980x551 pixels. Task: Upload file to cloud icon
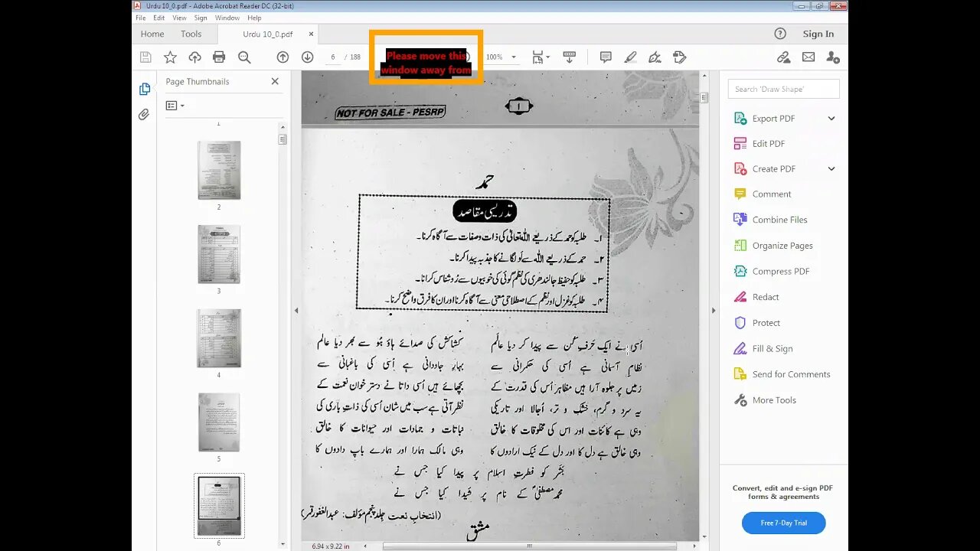point(194,57)
